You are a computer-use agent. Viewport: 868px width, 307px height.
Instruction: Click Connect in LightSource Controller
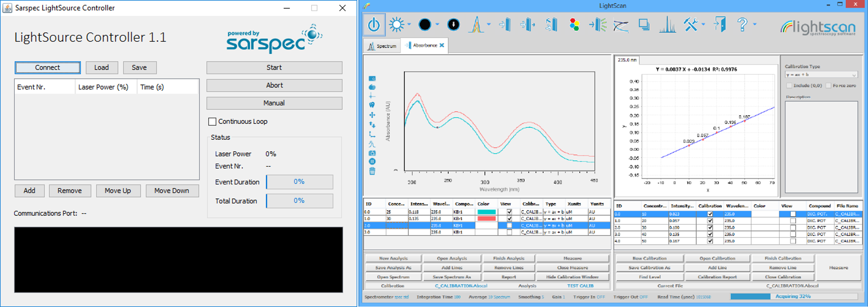[48, 67]
